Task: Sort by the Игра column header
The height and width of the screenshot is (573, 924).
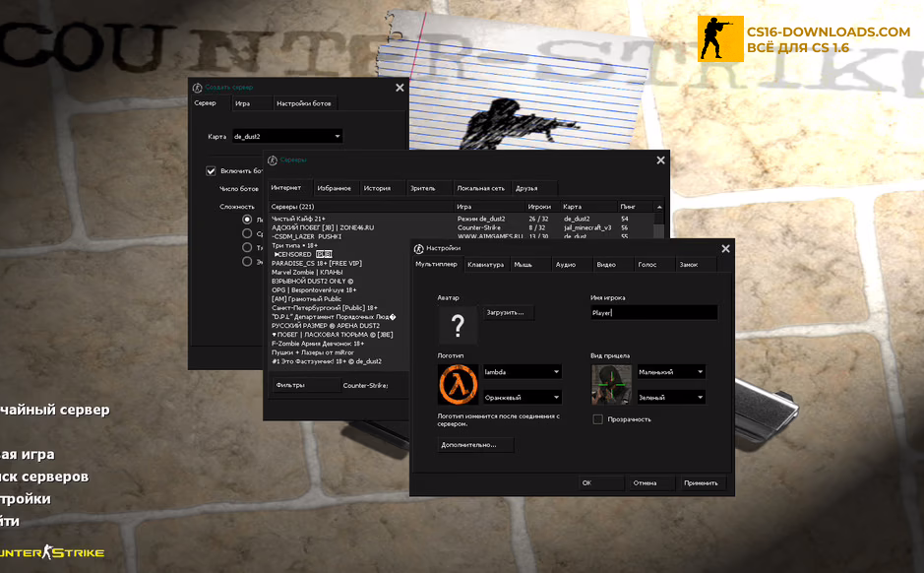Action: click(489, 207)
